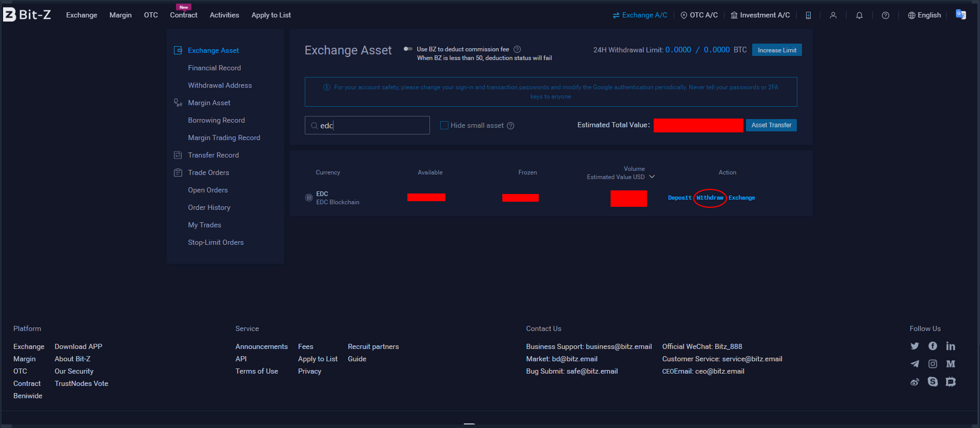Open My Trades in sidebar
The height and width of the screenshot is (428, 980).
(x=205, y=225)
